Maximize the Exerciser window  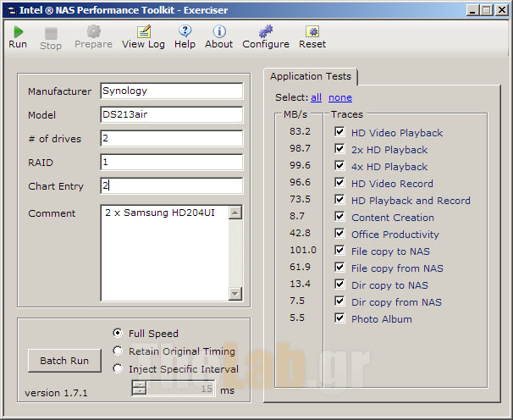[487, 10]
